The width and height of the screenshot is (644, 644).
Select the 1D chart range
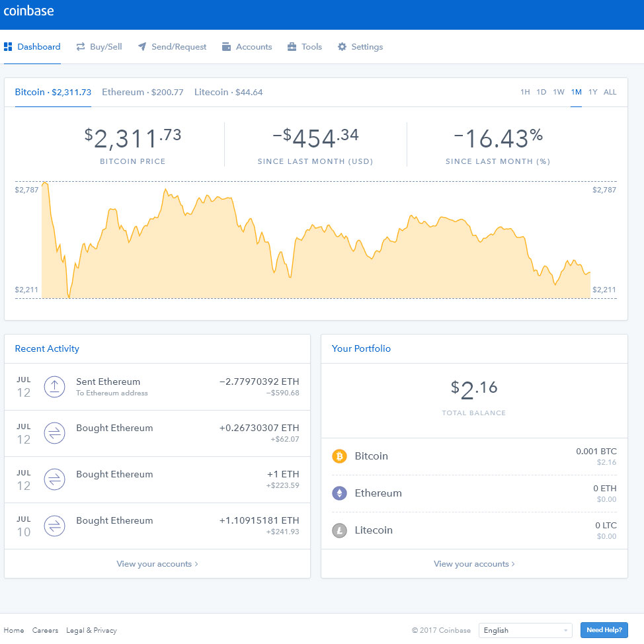point(542,93)
